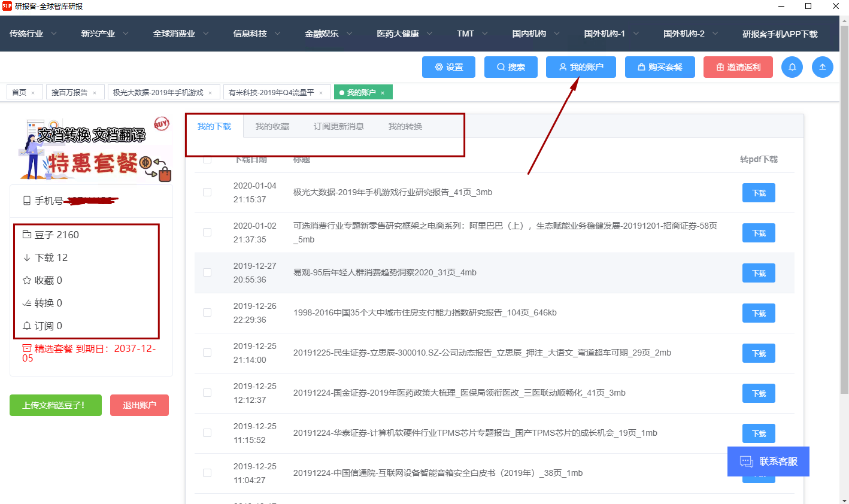Screen dimensions: 849x504
Task: Click 下载 button for 极光大数据 report
Action: pyautogui.click(x=759, y=193)
